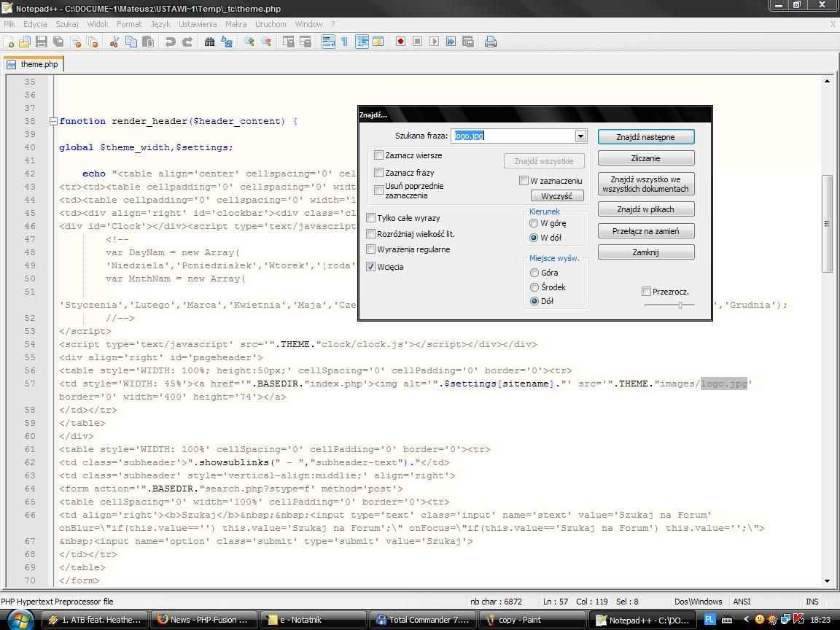Open the Plik menu
Viewport: 840px width, 630px height.
[9, 24]
